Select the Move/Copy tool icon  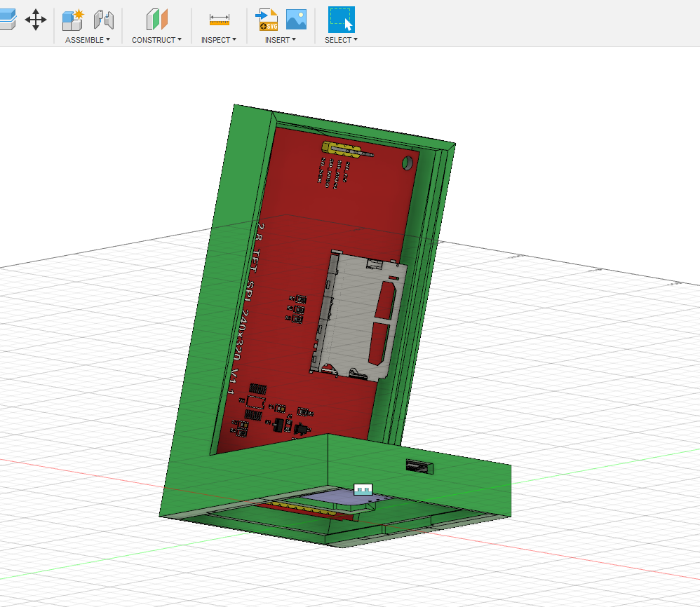click(x=36, y=20)
